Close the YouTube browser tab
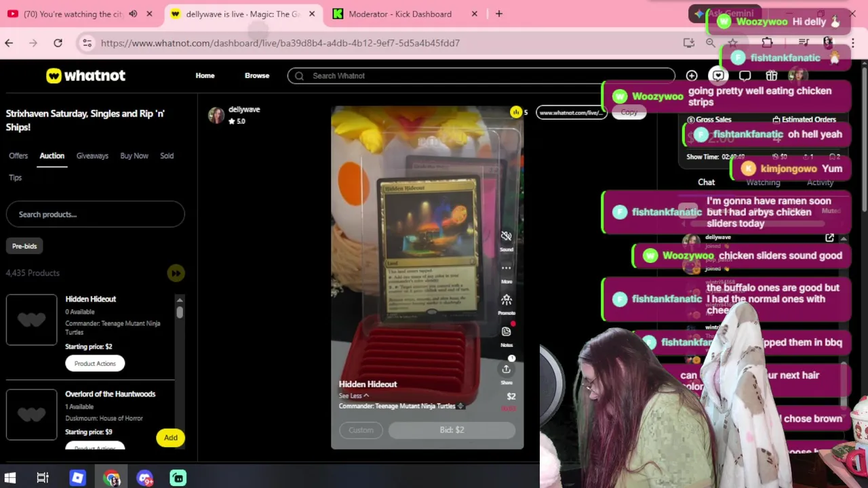The height and width of the screenshot is (488, 868). 149,14
